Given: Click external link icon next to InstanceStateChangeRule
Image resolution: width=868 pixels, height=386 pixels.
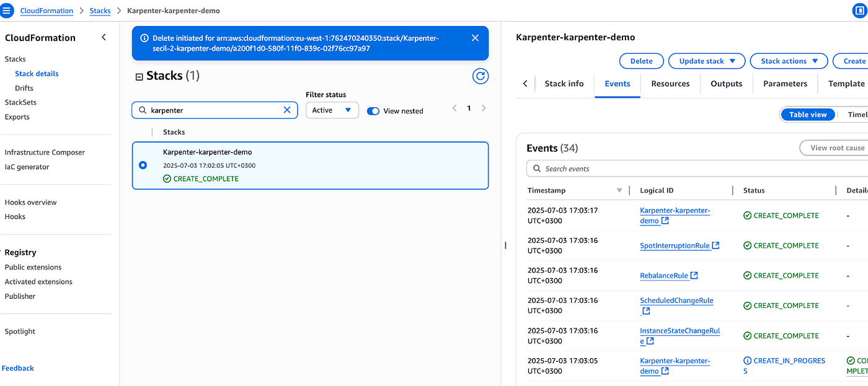Looking at the screenshot, I should tap(650, 341).
